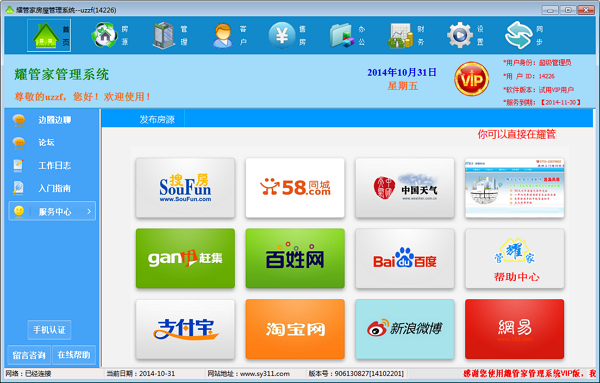This screenshot has width=600, height=383.
Task: Click the red VIP badge
Action: [x=471, y=79]
